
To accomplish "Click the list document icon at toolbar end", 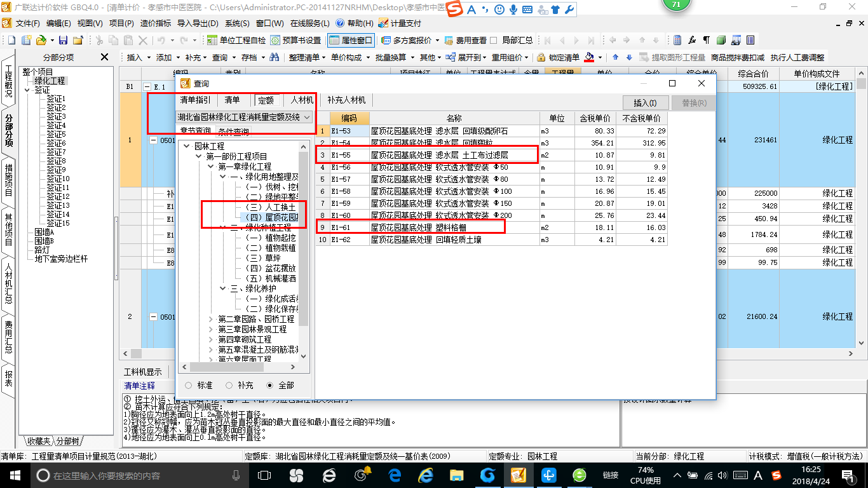I will tap(750, 40).
